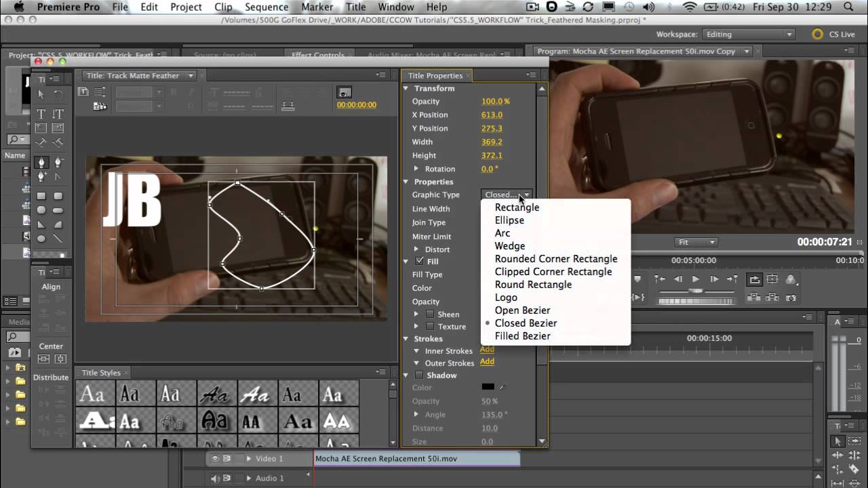Select the Pen tool
This screenshot has height=488, width=868.
[x=41, y=163]
